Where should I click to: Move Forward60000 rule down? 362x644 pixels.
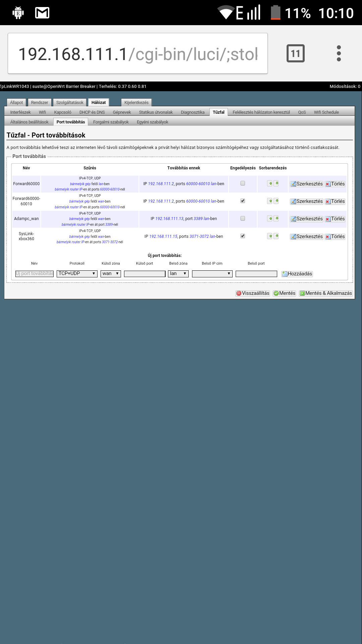click(x=276, y=183)
